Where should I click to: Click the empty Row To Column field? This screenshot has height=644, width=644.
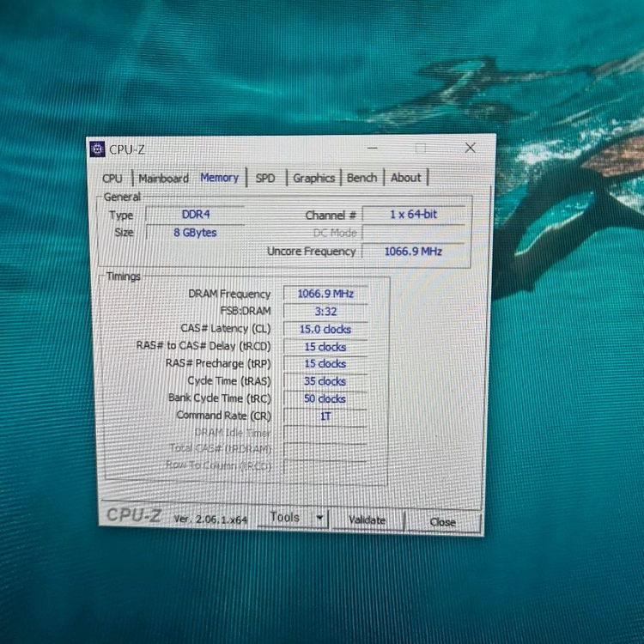click(325, 468)
